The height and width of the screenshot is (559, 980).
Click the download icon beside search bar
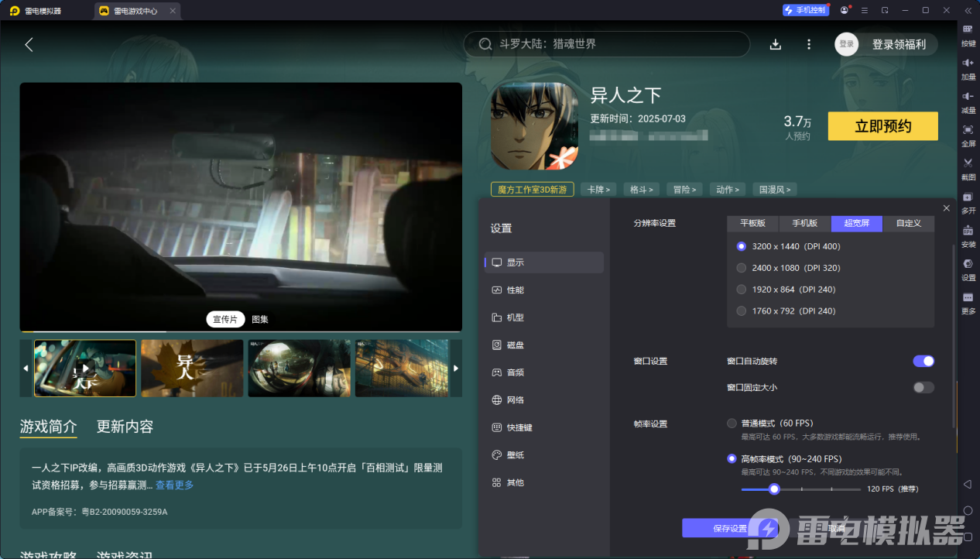776,44
